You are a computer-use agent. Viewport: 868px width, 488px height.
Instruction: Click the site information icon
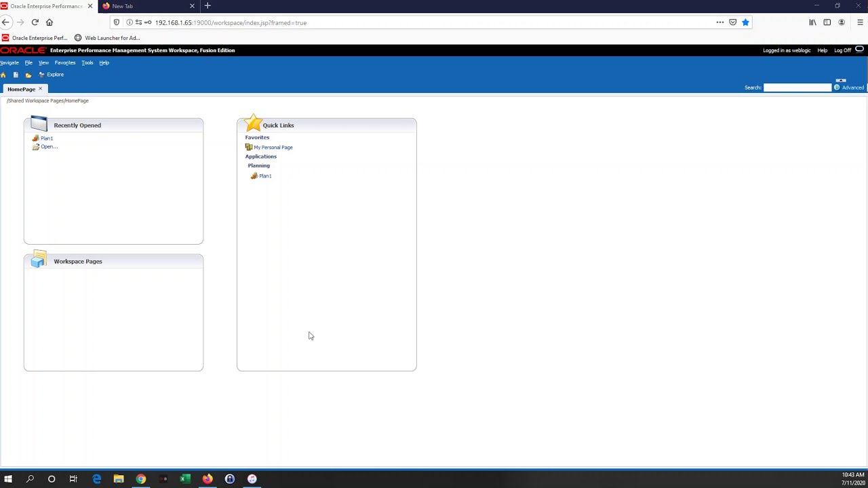pos(130,22)
